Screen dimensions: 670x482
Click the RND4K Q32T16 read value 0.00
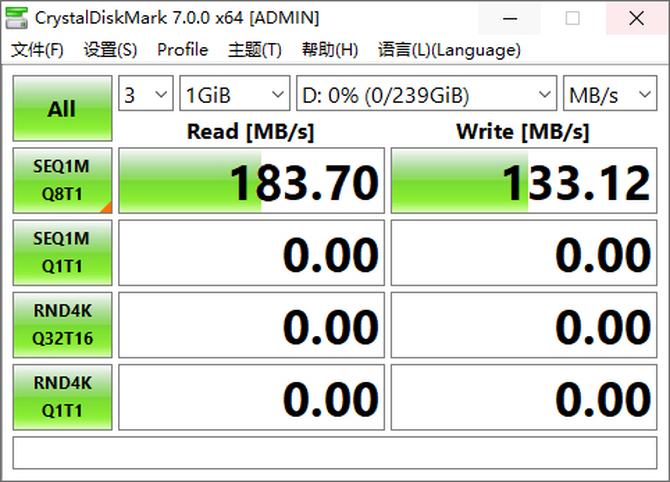point(251,325)
